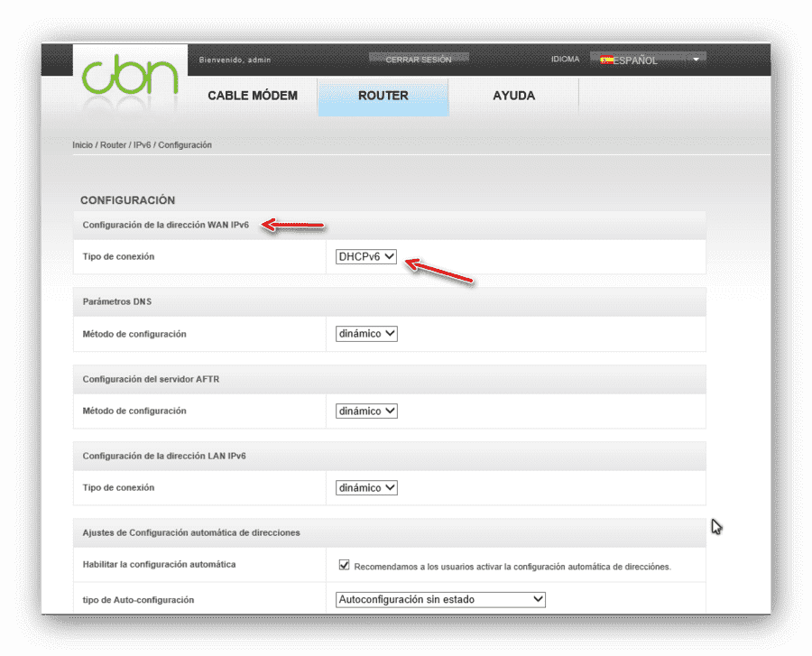Toggle the Habilitar la configuración automática checkbox
The image size is (812, 656).
click(x=344, y=565)
